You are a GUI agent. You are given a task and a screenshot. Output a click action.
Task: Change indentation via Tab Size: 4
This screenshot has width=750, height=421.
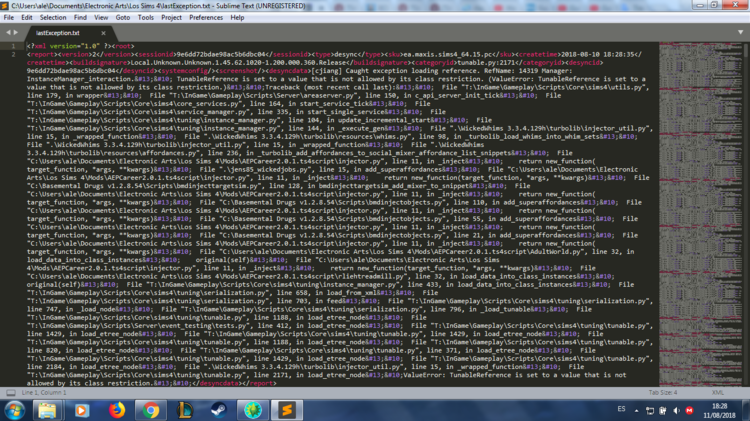pos(663,393)
